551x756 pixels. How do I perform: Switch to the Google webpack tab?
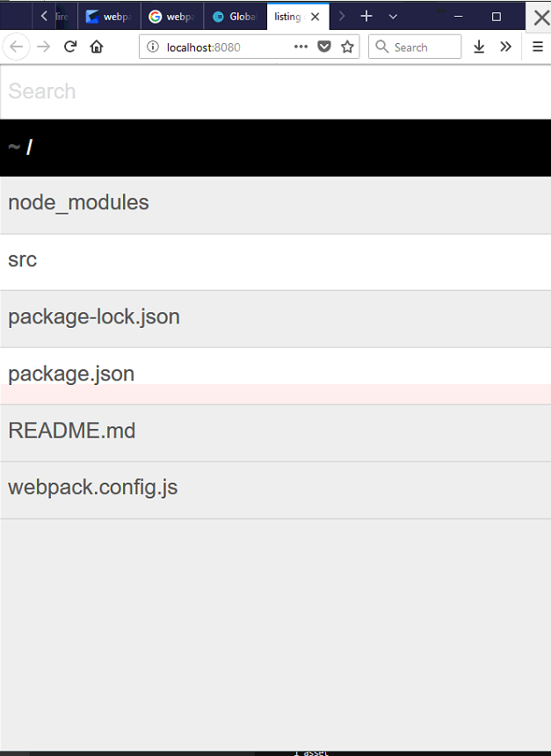[x=170, y=17]
